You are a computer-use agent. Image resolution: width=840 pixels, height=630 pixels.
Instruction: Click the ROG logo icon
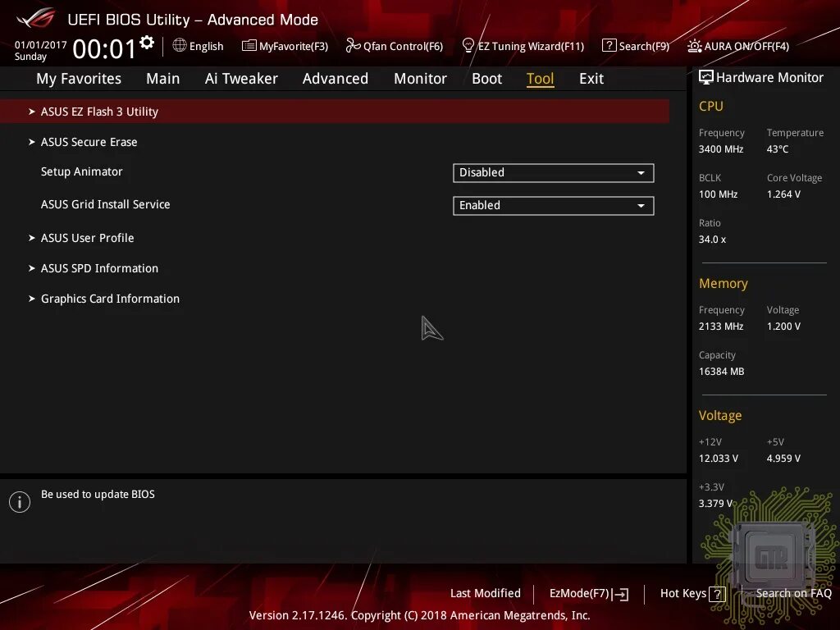tap(36, 18)
